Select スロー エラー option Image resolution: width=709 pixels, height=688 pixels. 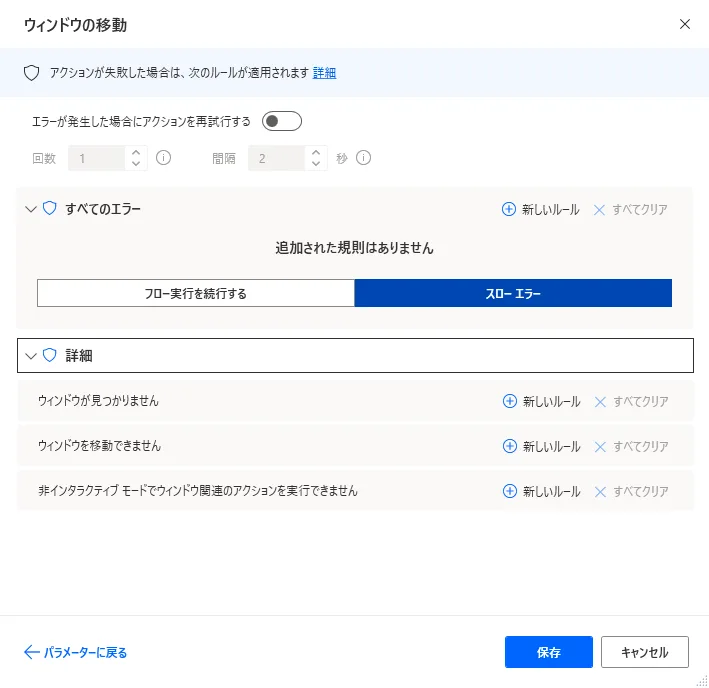tap(513, 293)
